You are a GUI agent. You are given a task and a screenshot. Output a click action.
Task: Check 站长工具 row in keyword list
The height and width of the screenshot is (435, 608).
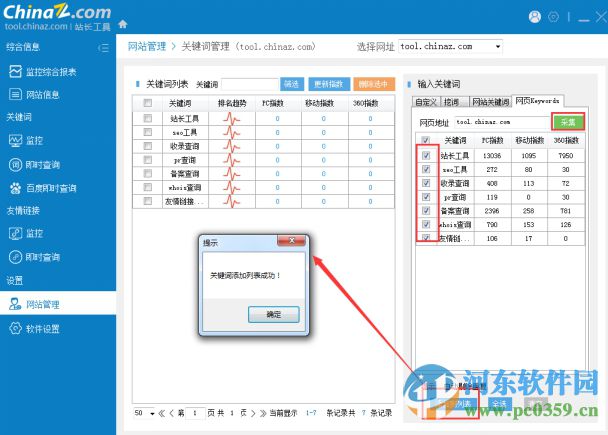pyautogui.click(x=147, y=118)
